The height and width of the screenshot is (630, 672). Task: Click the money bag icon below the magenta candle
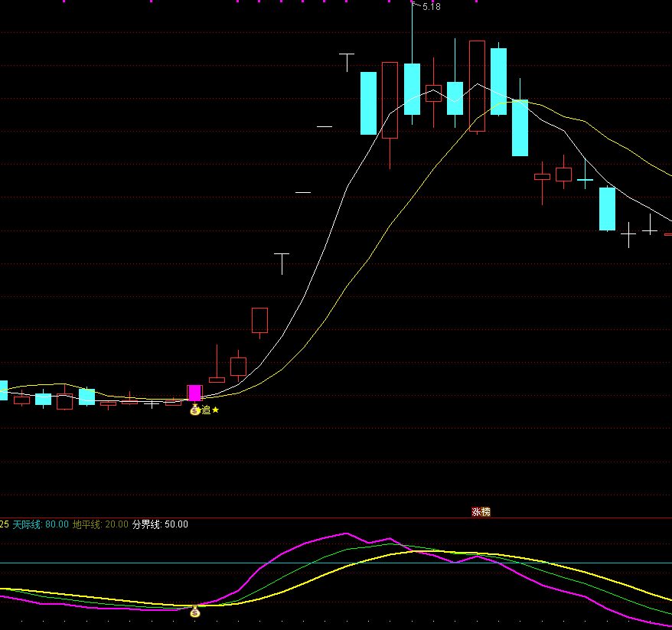pos(195,410)
